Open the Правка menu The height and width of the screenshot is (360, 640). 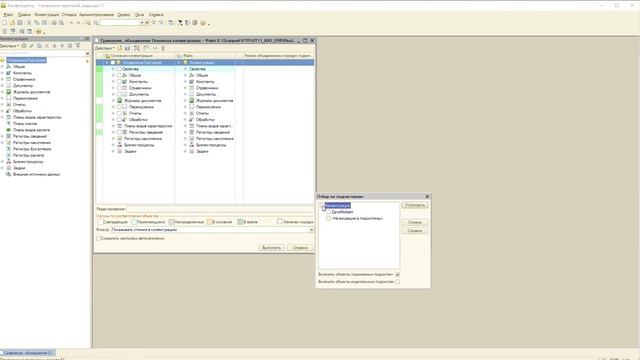(x=24, y=15)
